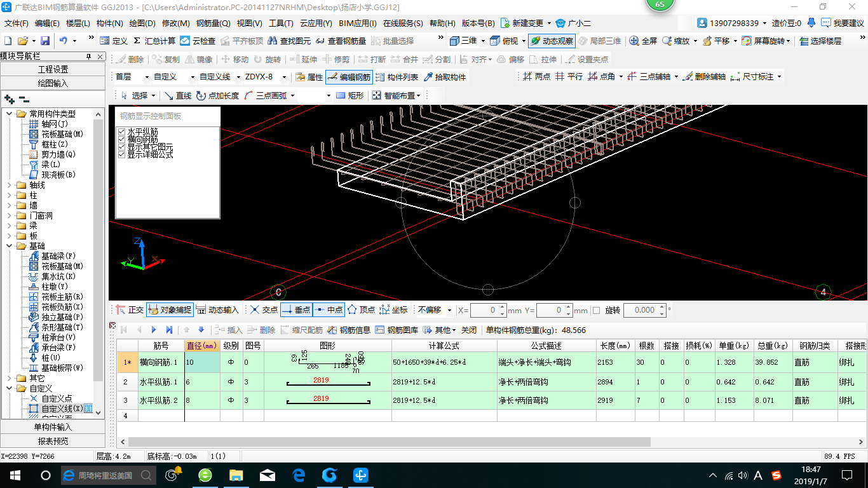Select the 矩形 rectangle drawing tool
Image resolution: width=868 pixels, height=488 pixels.
349,95
